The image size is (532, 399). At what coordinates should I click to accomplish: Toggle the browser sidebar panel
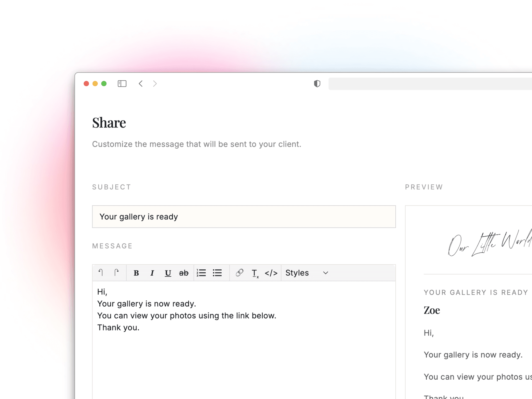[122, 84]
